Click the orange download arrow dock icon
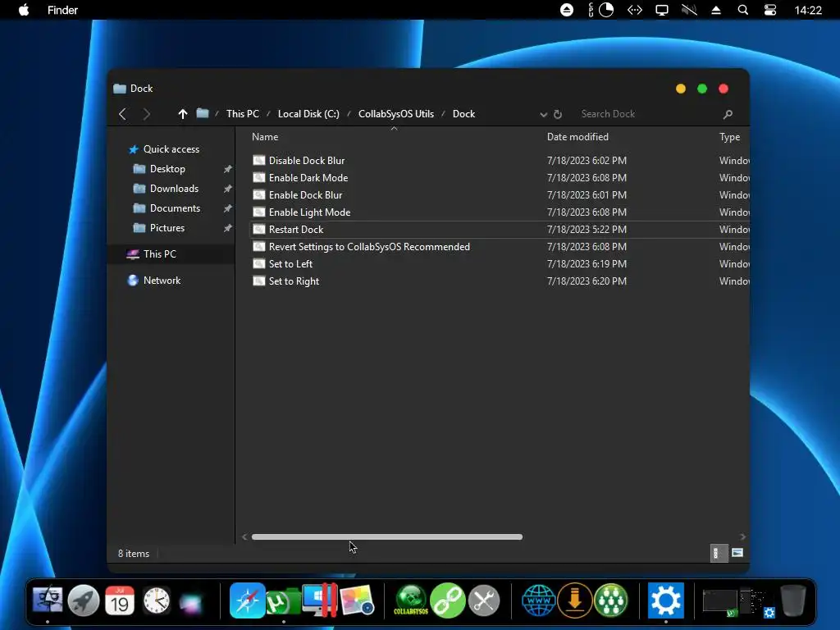This screenshot has width=840, height=630. 575,600
